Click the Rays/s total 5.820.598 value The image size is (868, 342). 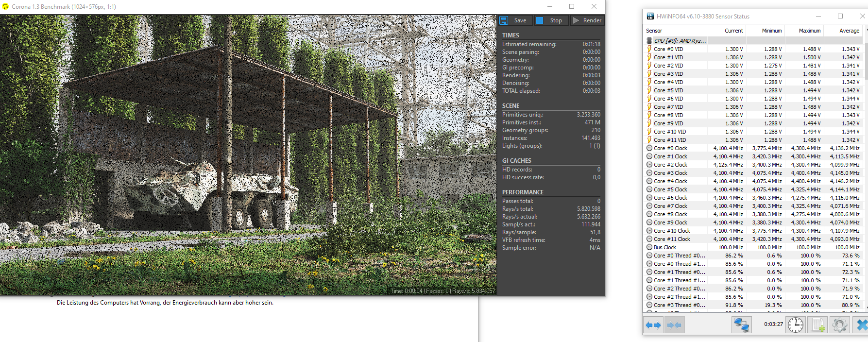point(589,209)
